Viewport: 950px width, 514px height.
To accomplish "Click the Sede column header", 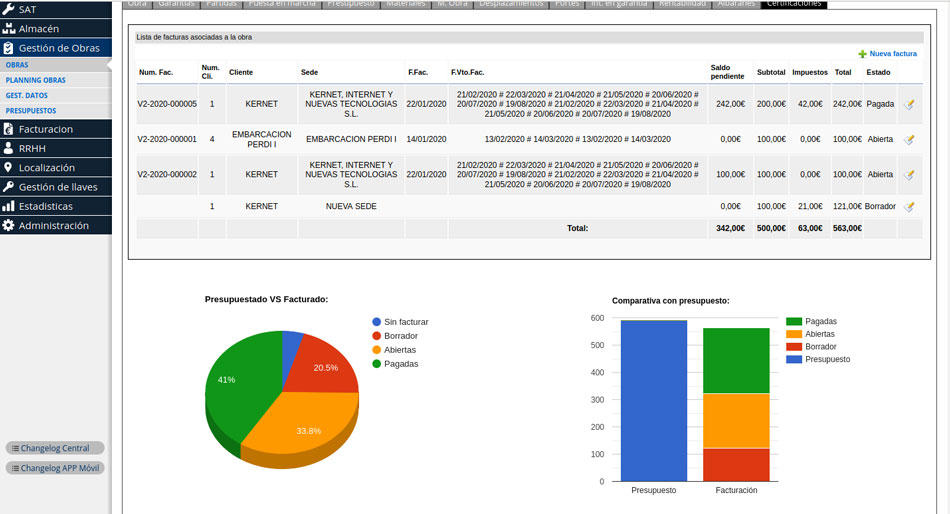I will pos(310,72).
